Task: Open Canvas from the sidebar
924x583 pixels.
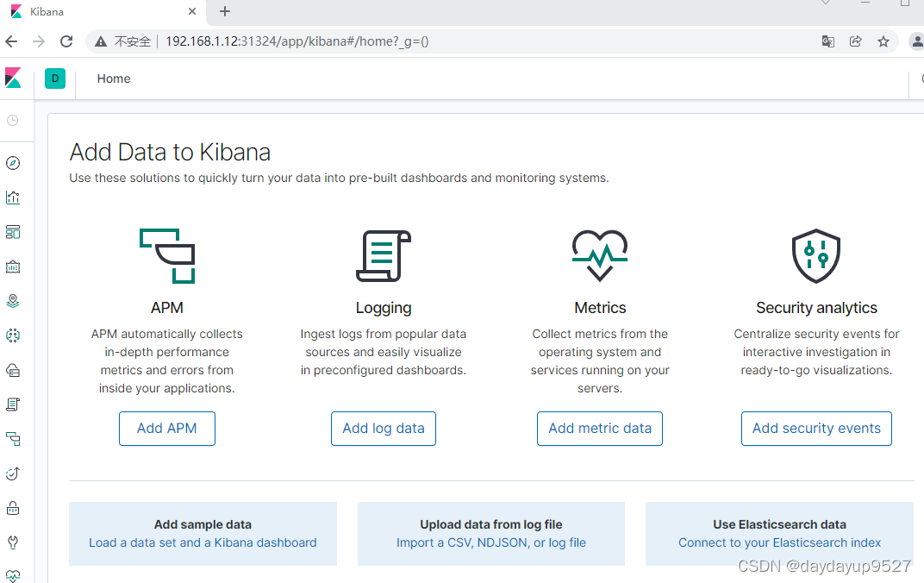Action: coord(13,267)
